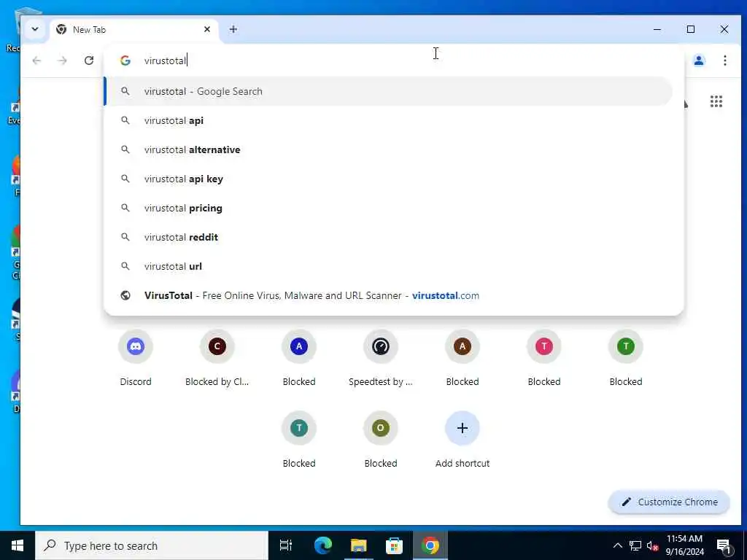Show hidden system tray icons

617,545
